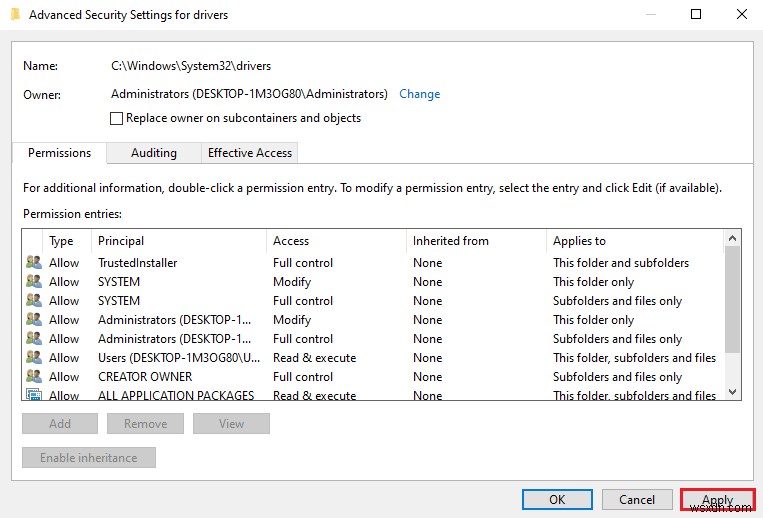Click the ALL APPLICATION PACKAGES entry icon

click(34, 395)
